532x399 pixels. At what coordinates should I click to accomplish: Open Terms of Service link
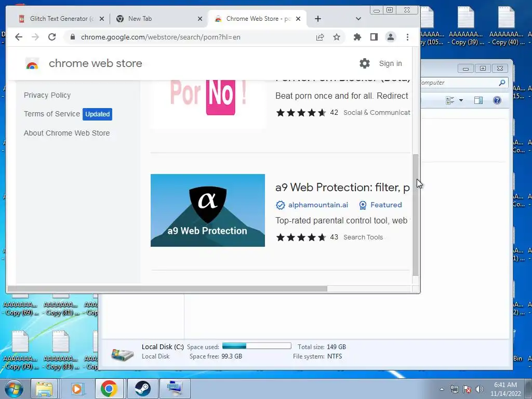(52, 114)
